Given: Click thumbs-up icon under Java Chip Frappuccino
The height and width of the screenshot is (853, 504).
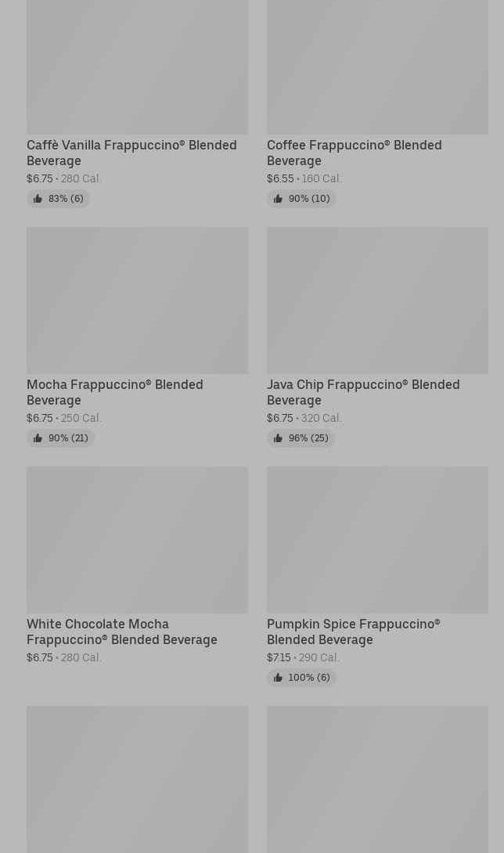Looking at the screenshot, I should click(278, 438).
